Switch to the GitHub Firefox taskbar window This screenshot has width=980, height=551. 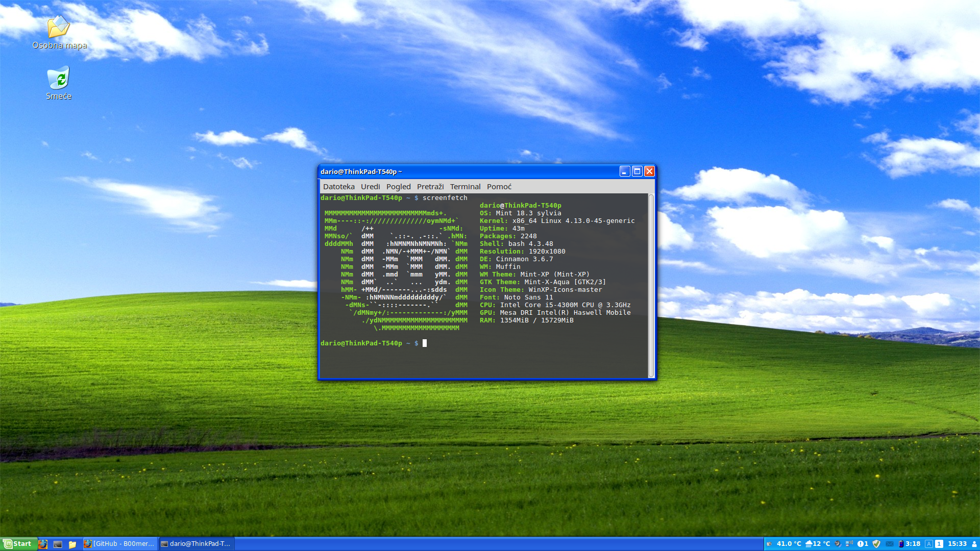119,544
